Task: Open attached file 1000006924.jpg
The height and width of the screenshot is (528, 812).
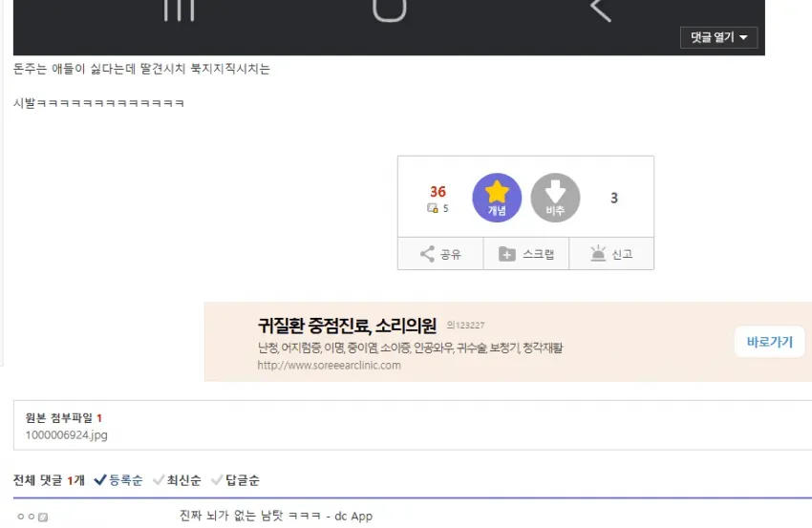Action: tap(66, 434)
